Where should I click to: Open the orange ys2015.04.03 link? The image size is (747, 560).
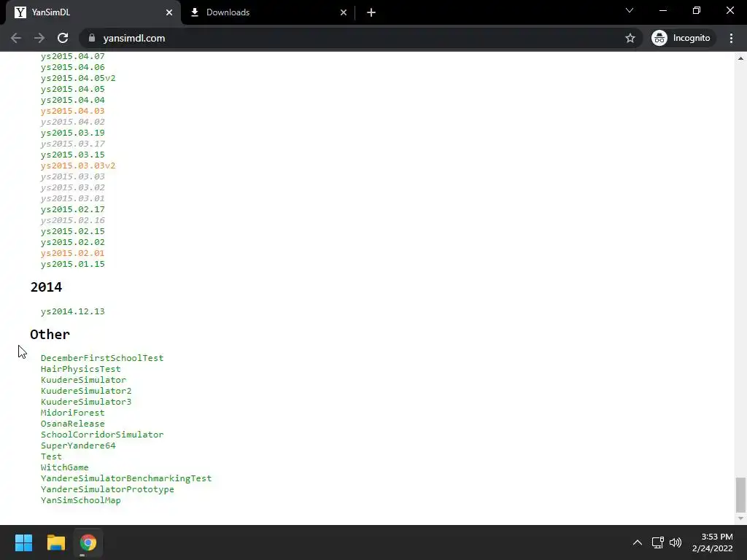[72, 111]
